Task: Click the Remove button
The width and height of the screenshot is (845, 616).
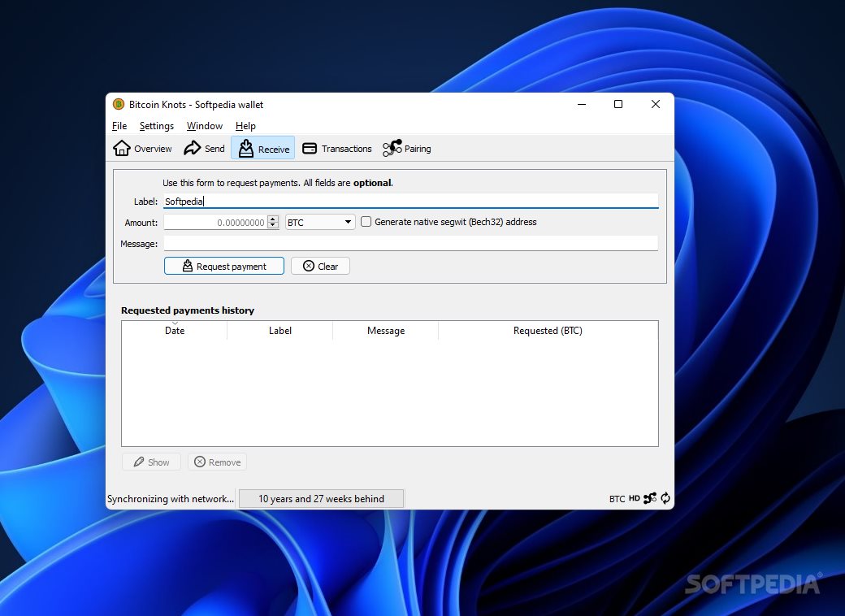Action: 217,462
